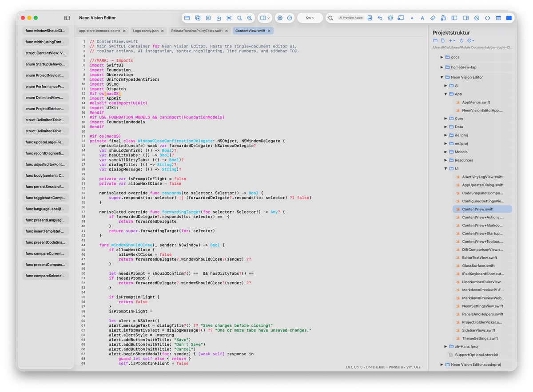533x392 pixels.
Task: Refresh the project structure tree
Action: pos(461,40)
